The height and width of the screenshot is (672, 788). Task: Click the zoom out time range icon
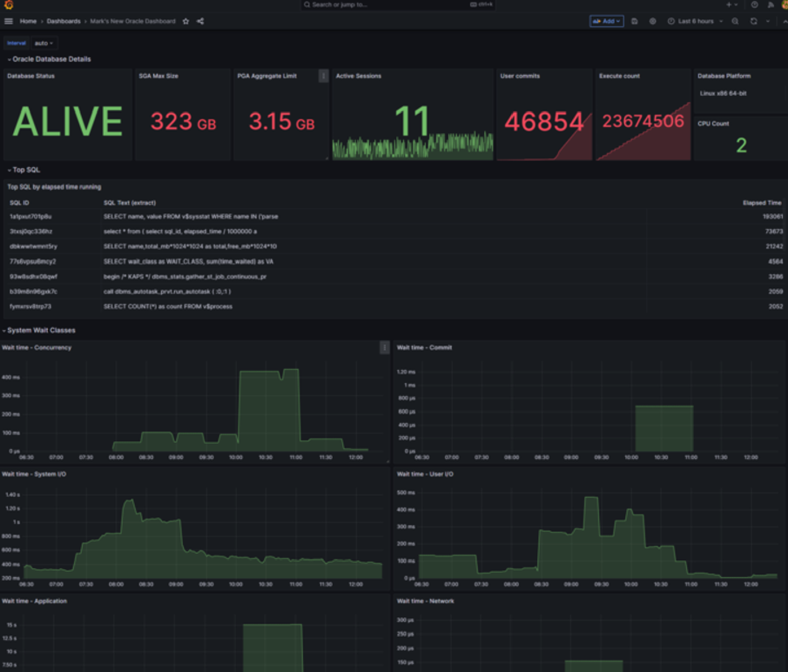coord(735,21)
